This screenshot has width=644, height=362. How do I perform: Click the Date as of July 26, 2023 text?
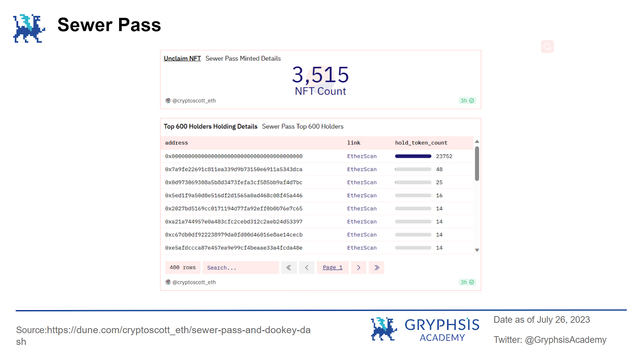click(542, 320)
